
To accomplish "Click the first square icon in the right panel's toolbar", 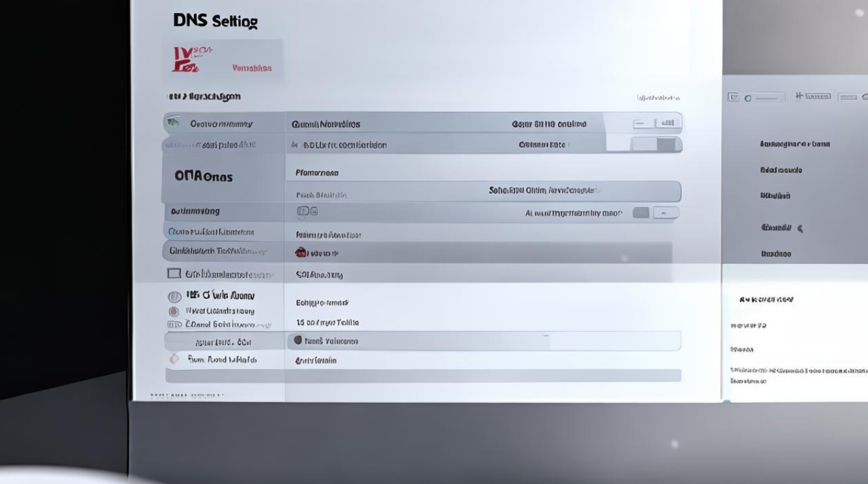I will [733, 97].
